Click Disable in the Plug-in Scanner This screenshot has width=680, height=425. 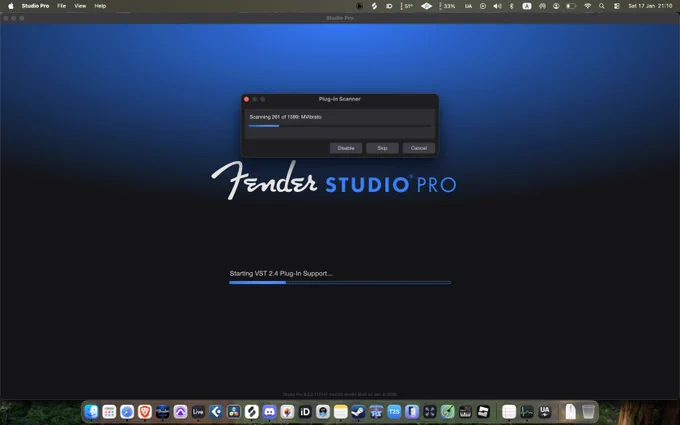(x=346, y=148)
